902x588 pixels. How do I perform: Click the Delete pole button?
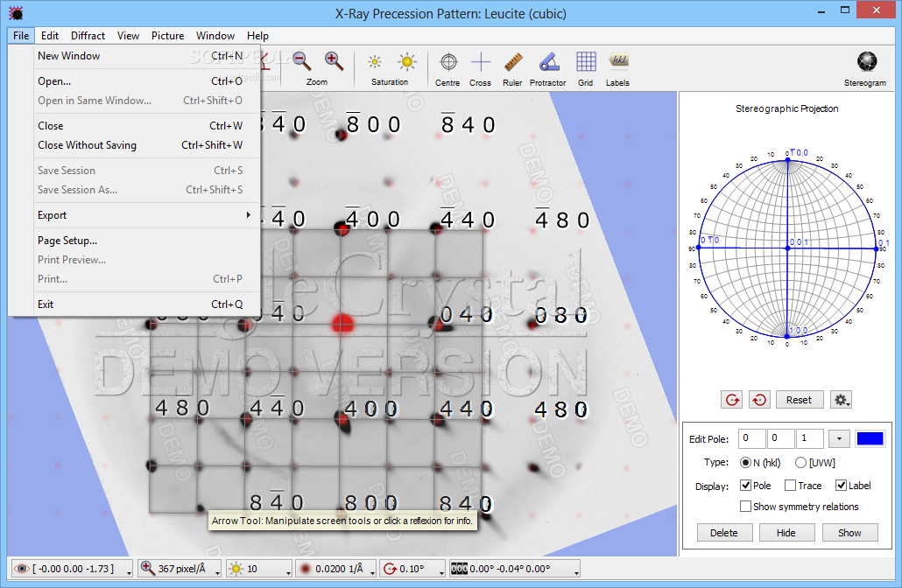point(724,533)
